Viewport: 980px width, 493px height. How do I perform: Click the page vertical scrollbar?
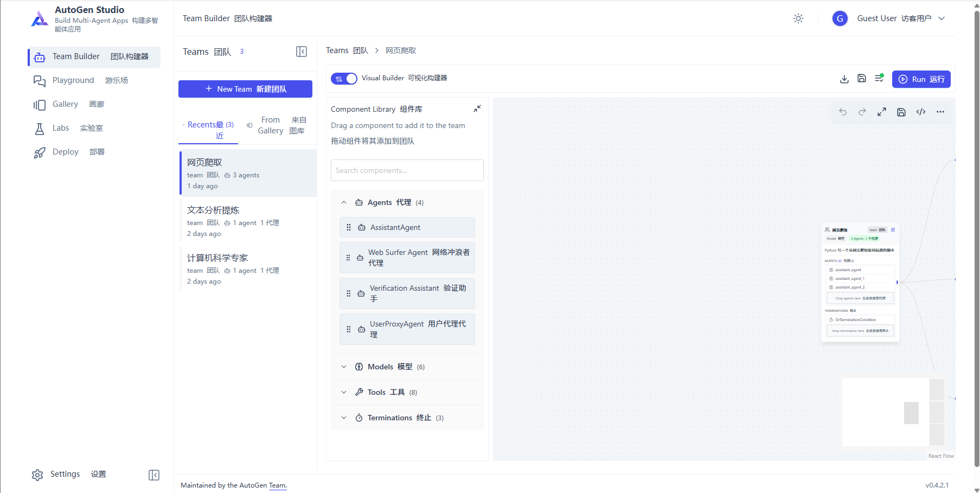[977, 239]
